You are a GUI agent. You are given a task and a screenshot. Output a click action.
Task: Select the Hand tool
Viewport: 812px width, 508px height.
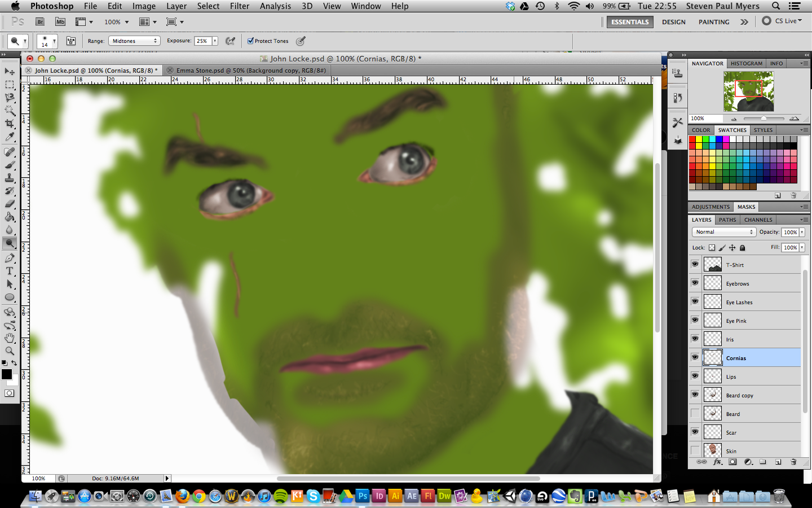click(x=10, y=338)
